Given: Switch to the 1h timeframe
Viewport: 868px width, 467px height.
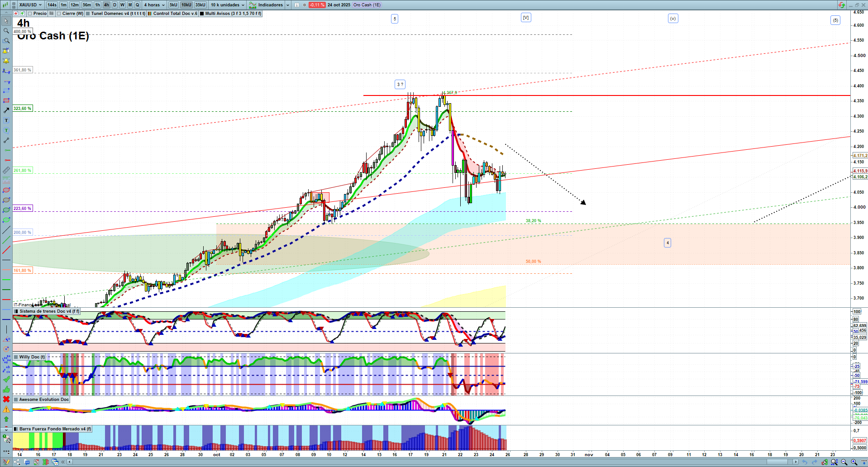Looking at the screenshot, I should (97, 5).
